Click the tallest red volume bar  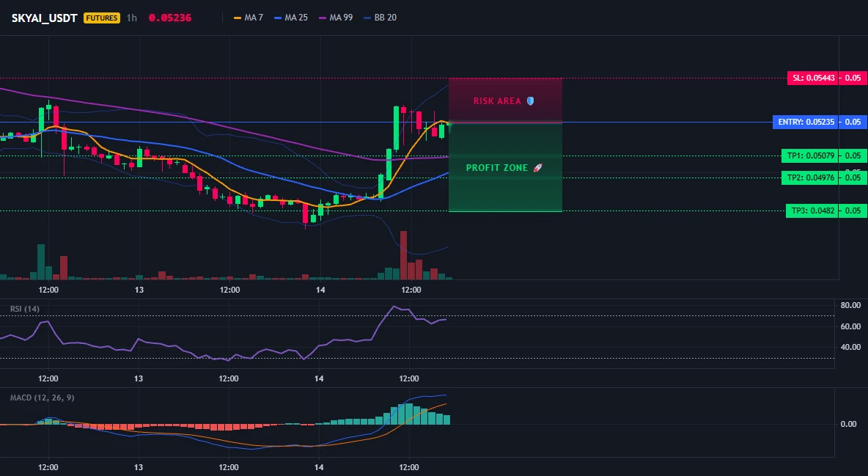click(403, 255)
